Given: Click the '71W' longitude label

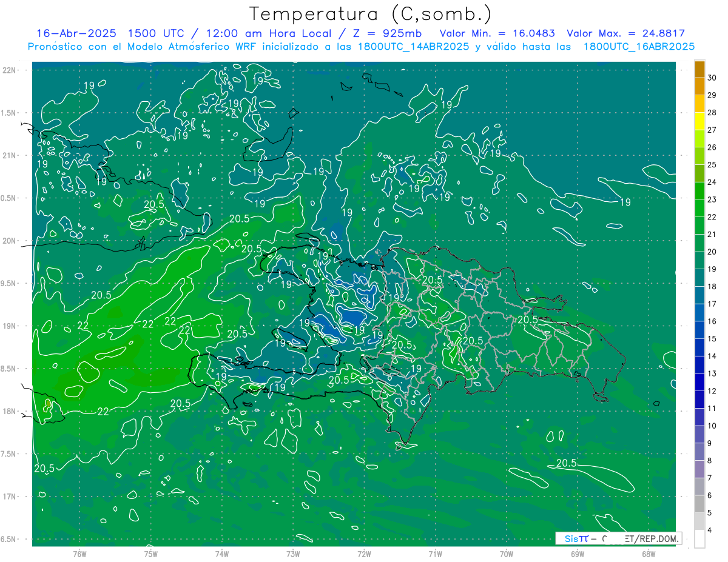Looking at the screenshot, I should tap(435, 554).
